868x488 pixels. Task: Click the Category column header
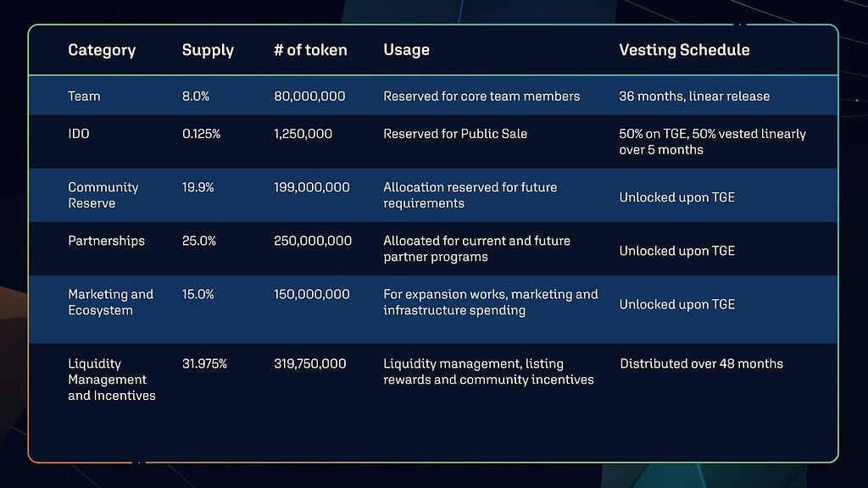(x=102, y=50)
